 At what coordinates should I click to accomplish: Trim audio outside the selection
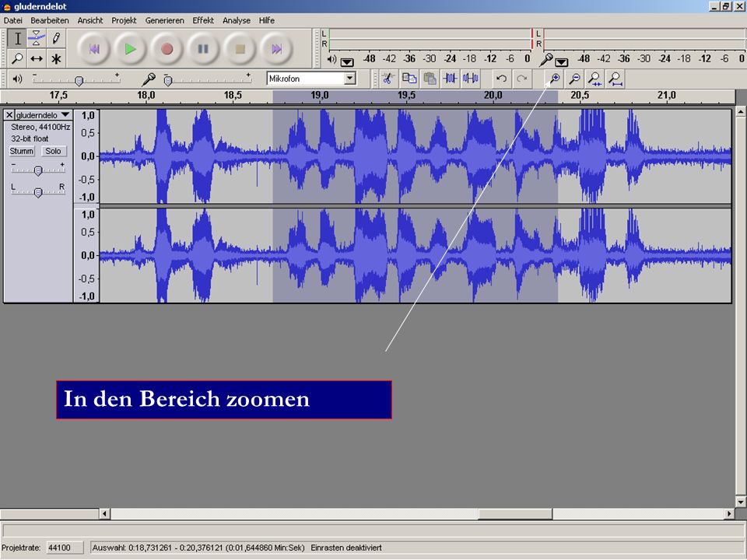click(451, 79)
